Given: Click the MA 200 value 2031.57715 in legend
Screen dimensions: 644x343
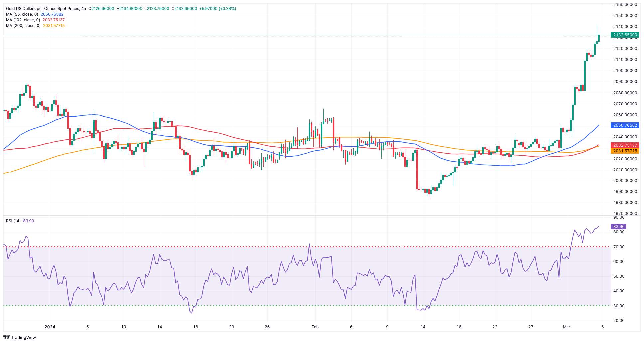Looking at the screenshot, I should pos(54,26).
